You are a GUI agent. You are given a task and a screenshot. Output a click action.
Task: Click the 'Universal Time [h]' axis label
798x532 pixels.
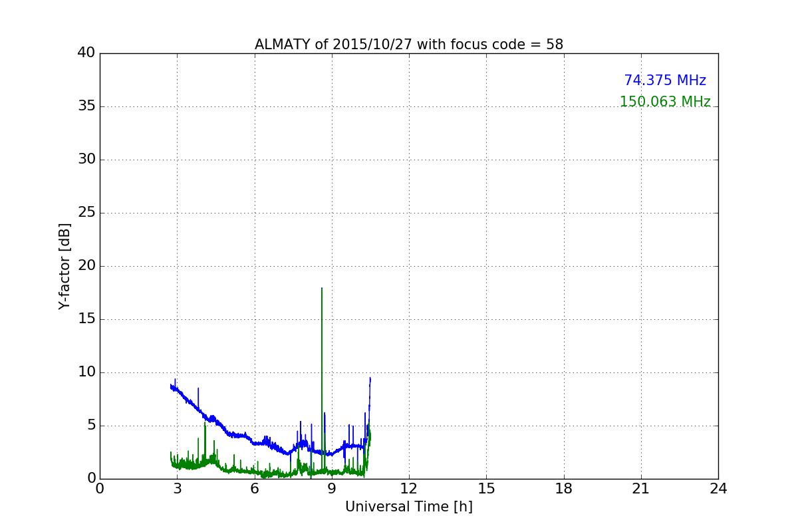(409, 507)
